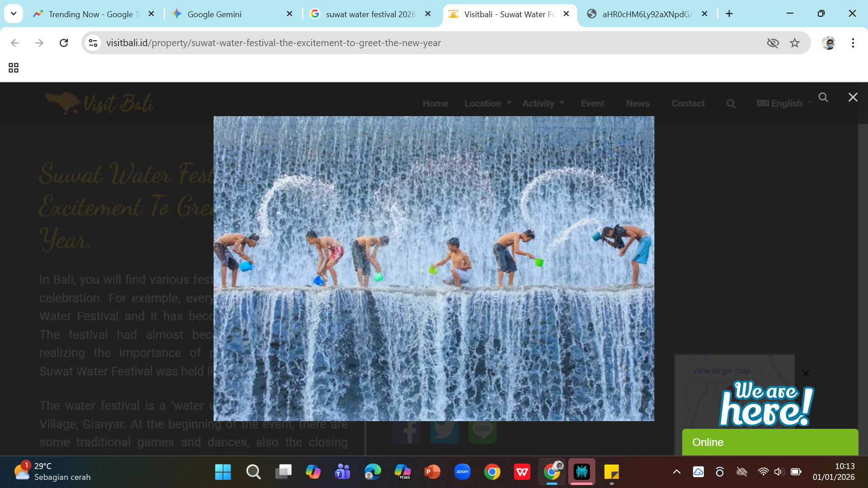Click View larger map link
The width and height of the screenshot is (868, 488).
[722, 371]
